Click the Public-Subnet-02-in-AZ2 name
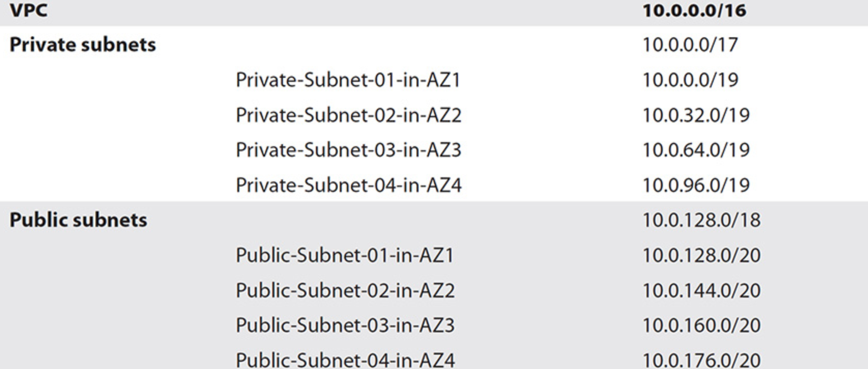This screenshot has width=868, height=369. 345,291
